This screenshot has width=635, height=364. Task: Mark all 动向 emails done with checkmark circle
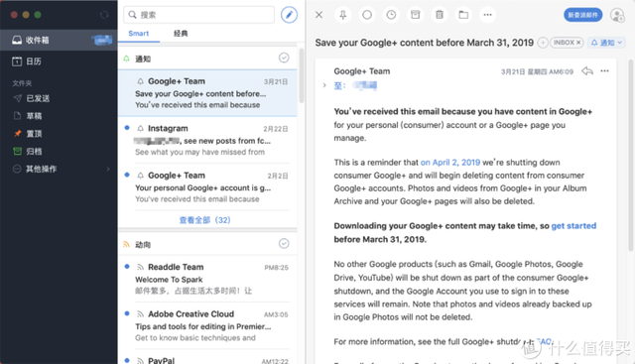(284, 243)
